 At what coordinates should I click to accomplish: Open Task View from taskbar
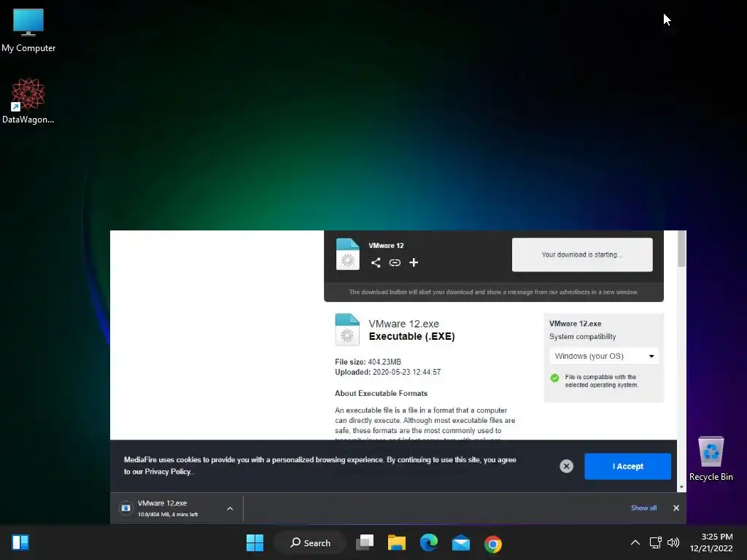coord(365,542)
